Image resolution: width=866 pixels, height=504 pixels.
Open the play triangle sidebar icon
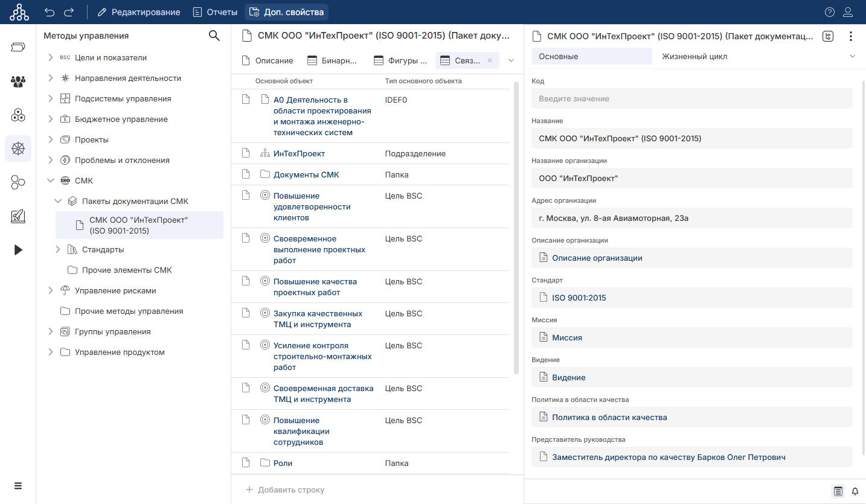(x=18, y=250)
